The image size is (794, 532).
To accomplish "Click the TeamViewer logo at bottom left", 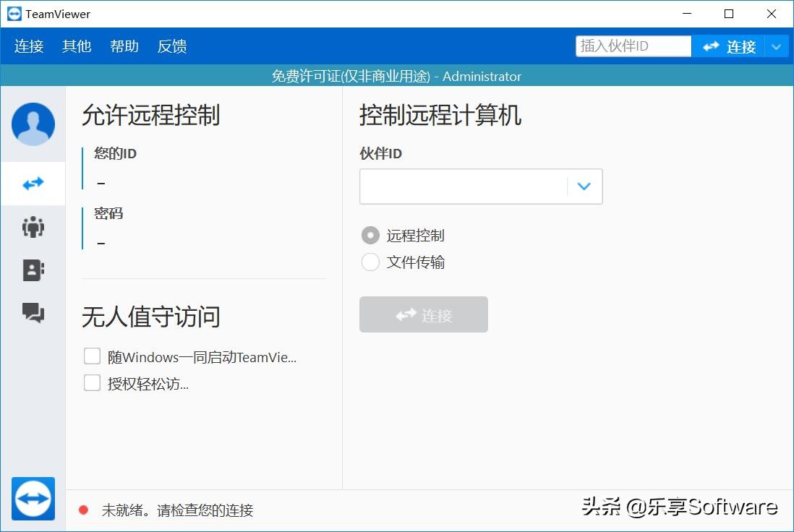I will point(33,499).
